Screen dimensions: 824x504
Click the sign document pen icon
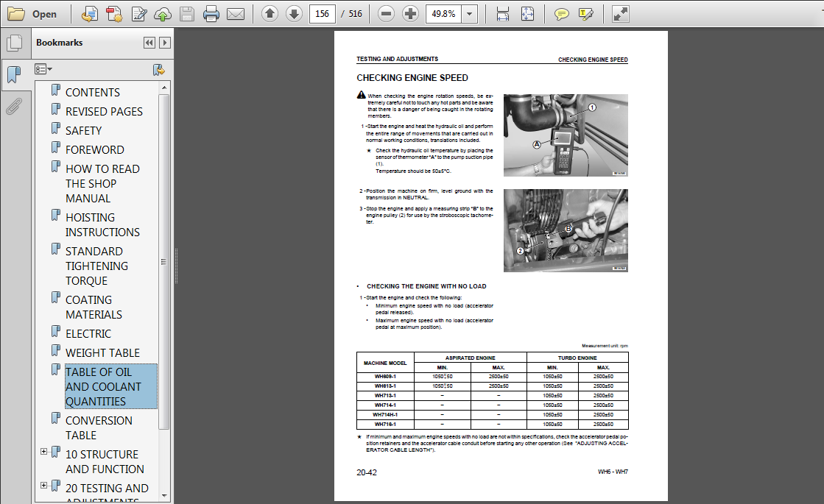click(138, 14)
